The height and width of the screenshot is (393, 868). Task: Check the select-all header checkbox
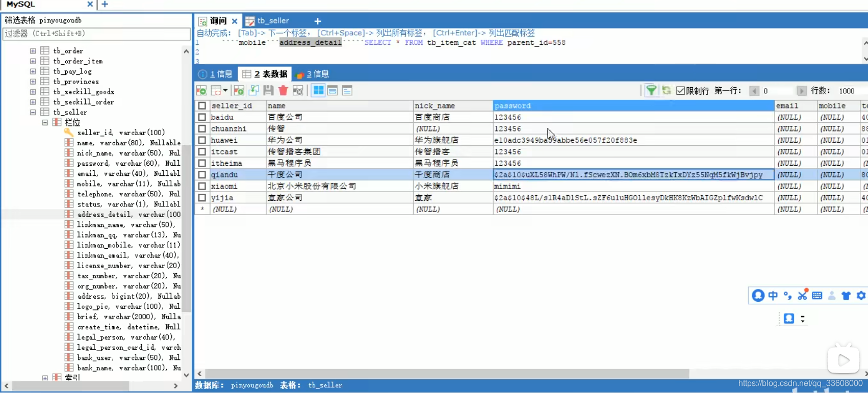click(x=202, y=106)
